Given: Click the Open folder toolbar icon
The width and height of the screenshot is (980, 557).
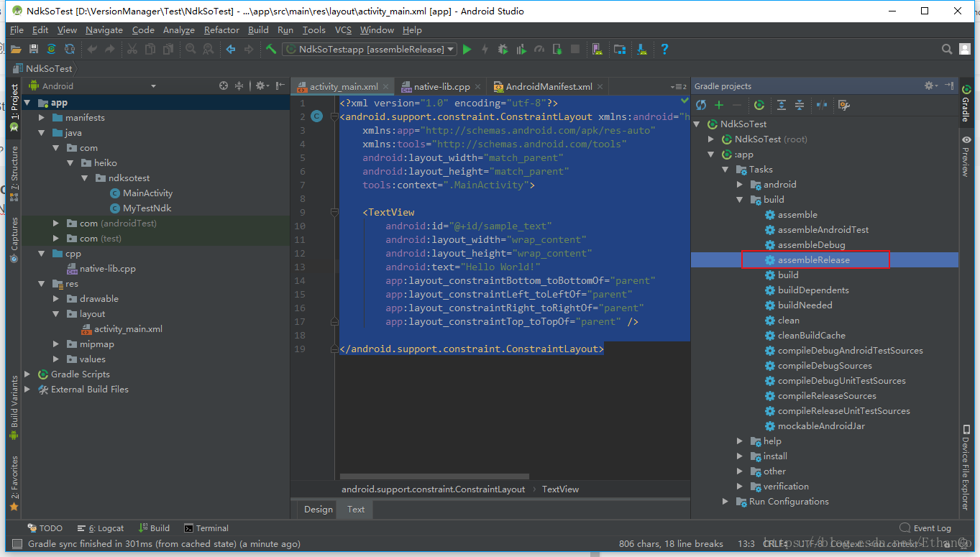Looking at the screenshot, I should (x=16, y=49).
